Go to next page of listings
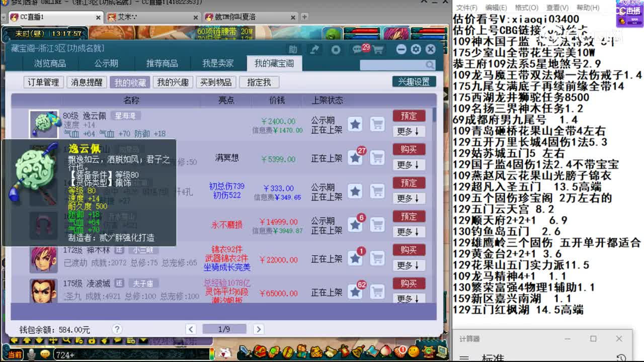The height and width of the screenshot is (362, 644). pos(259,329)
